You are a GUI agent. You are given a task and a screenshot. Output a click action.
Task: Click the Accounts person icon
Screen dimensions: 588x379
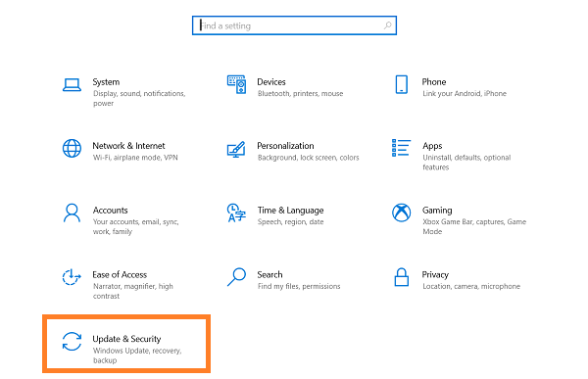[72, 213]
